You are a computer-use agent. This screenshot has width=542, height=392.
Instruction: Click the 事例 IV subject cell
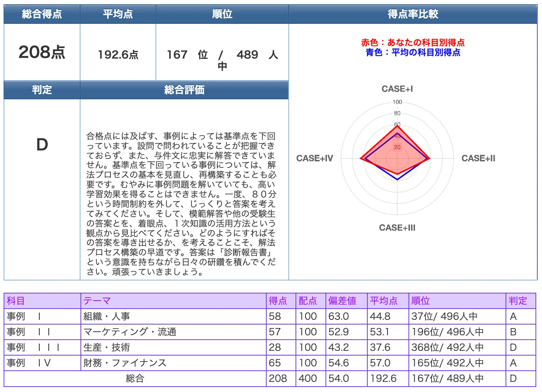[x=42, y=363]
